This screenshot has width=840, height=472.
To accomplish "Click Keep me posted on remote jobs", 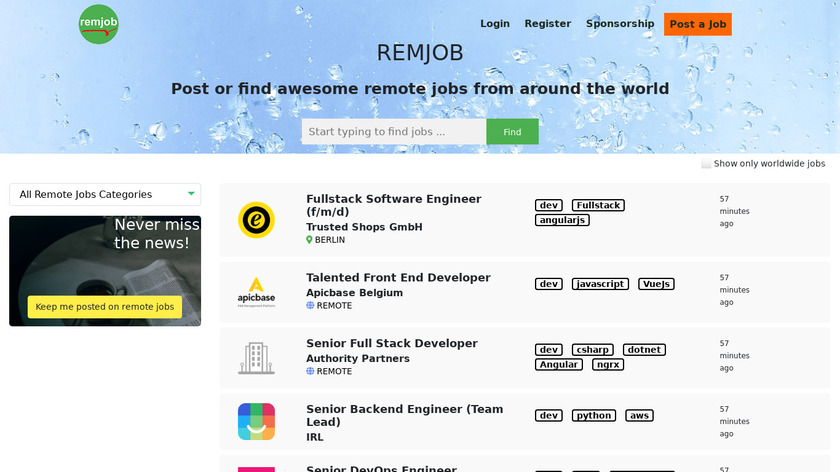I will [x=104, y=307].
